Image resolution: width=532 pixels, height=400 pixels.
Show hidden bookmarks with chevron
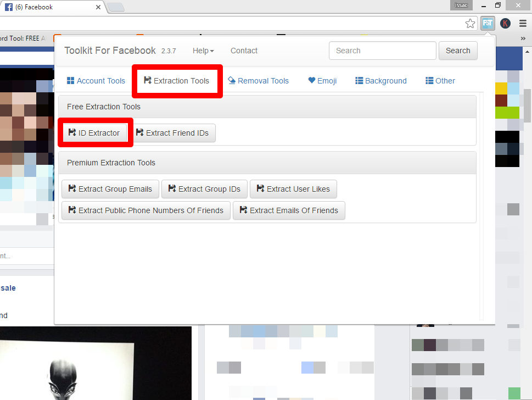(523, 38)
